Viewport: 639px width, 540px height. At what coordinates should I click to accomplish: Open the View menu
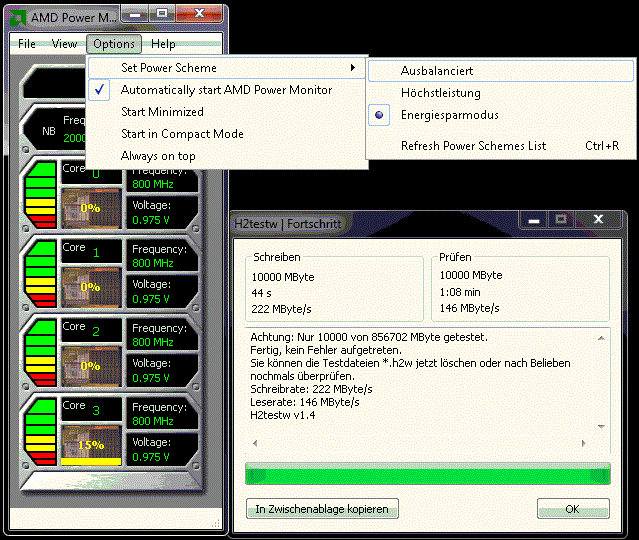[x=64, y=44]
